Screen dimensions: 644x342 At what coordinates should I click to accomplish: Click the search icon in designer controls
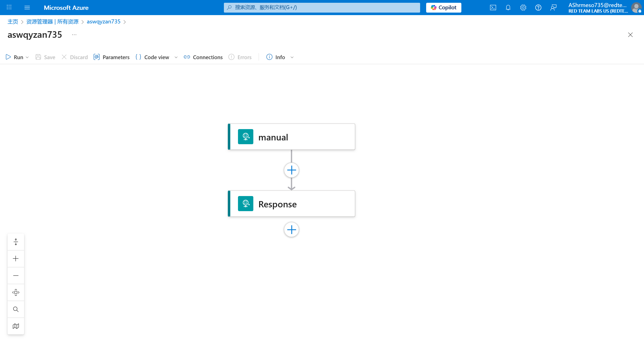[16, 309]
